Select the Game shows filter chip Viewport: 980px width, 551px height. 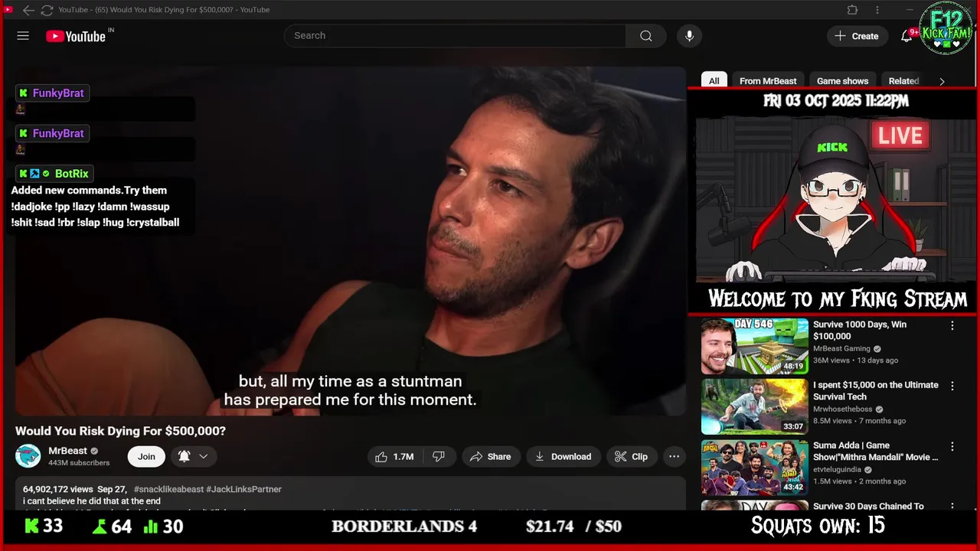click(842, 80)
